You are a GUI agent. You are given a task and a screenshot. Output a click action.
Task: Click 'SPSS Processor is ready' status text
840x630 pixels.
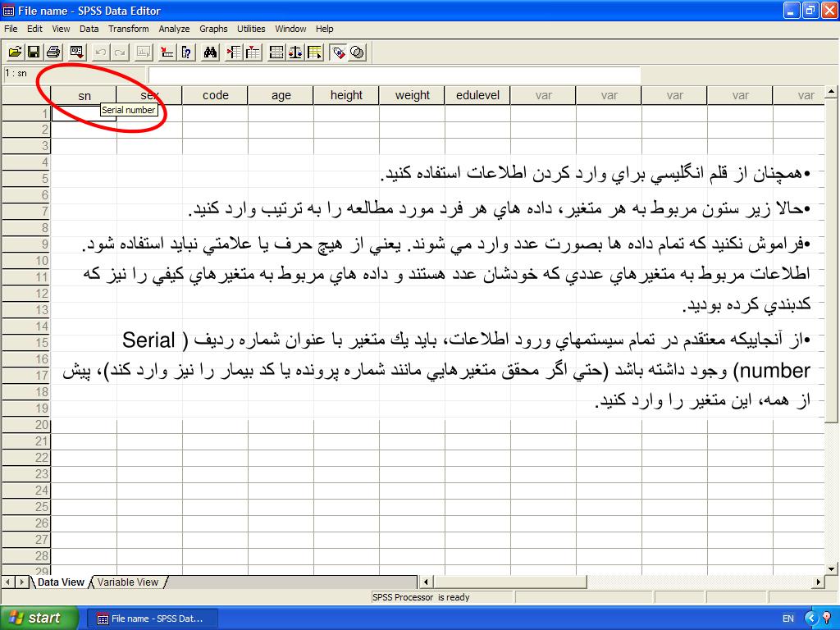pyautogui.click(x=421, y=597)
